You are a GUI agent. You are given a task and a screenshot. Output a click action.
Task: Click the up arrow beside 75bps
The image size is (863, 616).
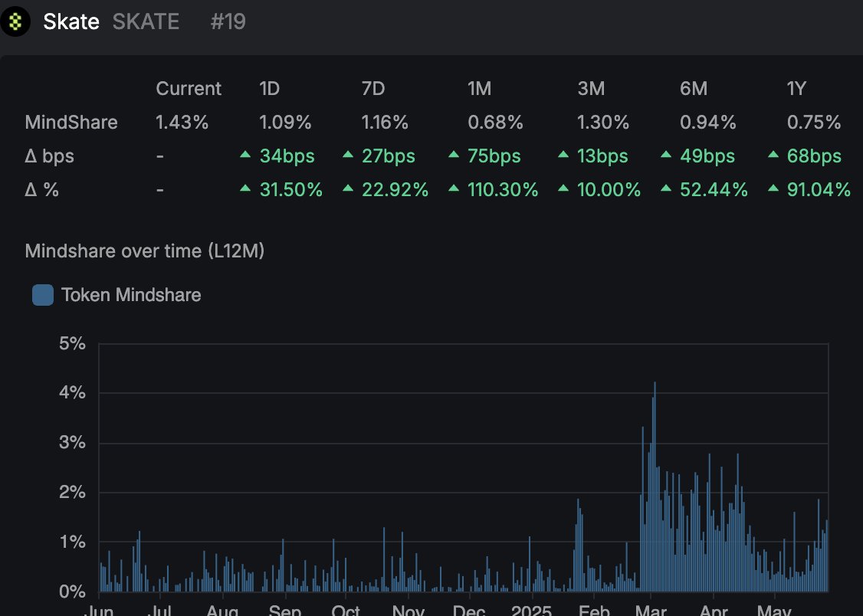click(x=454, y=155)
